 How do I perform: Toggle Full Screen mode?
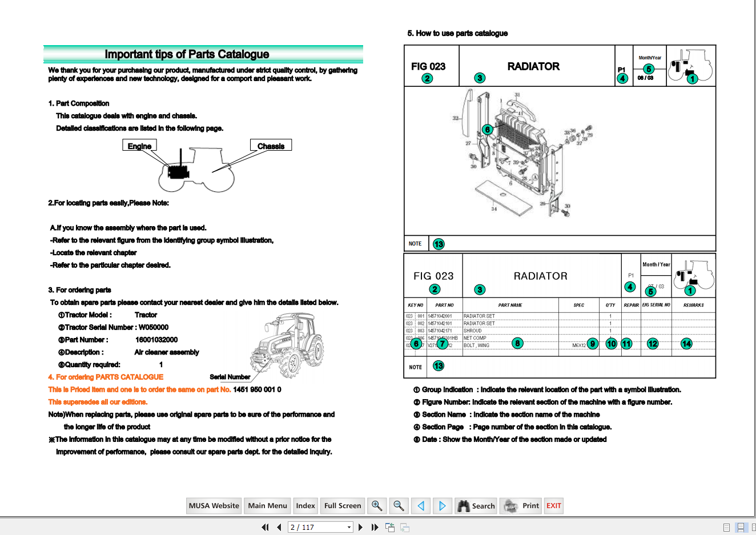pyautogui.click(x=343, y=506)
